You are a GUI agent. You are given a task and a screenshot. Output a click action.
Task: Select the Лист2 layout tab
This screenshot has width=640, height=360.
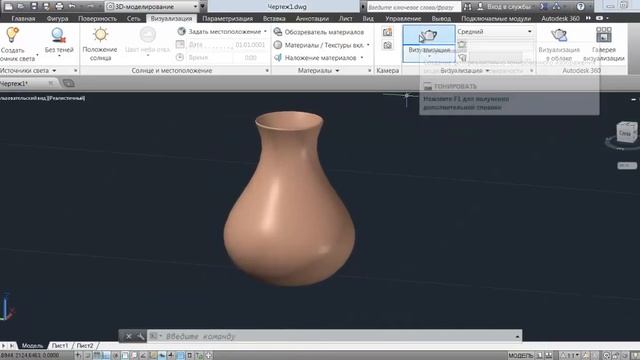pyautogui.click(x=85, y=346)
